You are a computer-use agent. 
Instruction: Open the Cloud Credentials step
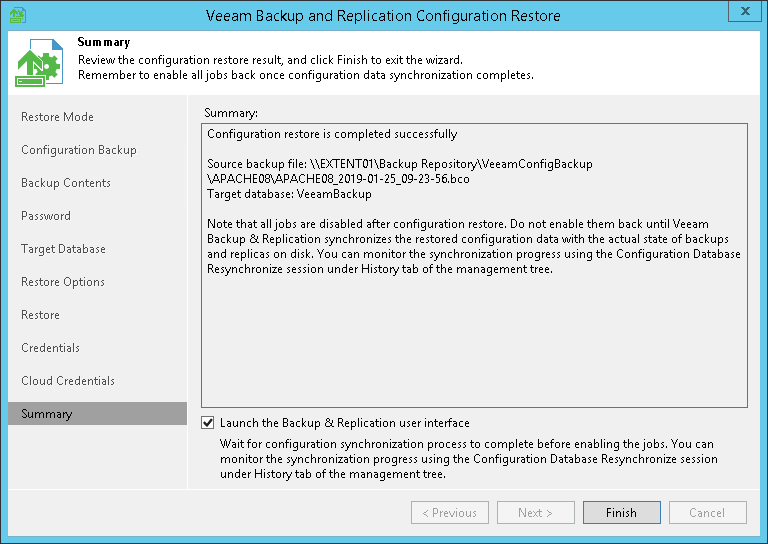[x=68, y=381]
